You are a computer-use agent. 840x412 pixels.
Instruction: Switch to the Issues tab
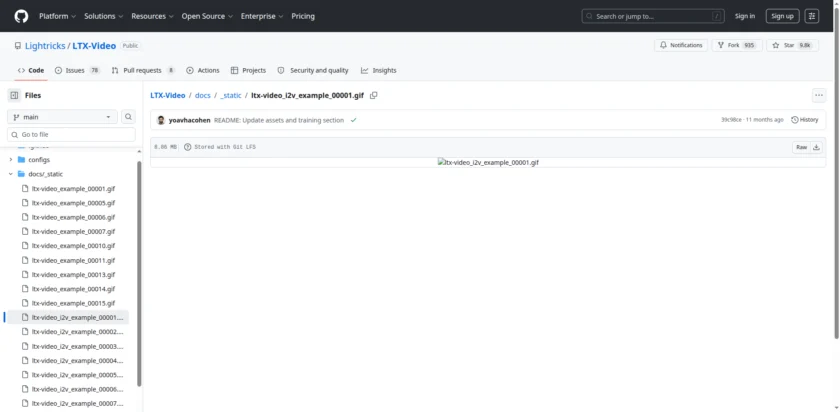coord(77,70)
